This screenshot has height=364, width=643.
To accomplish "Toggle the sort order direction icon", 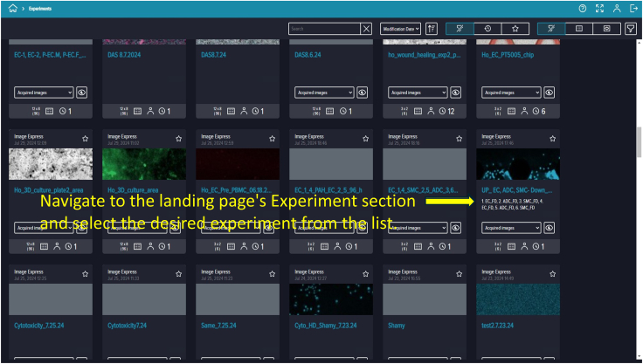I will click(431, 29).
